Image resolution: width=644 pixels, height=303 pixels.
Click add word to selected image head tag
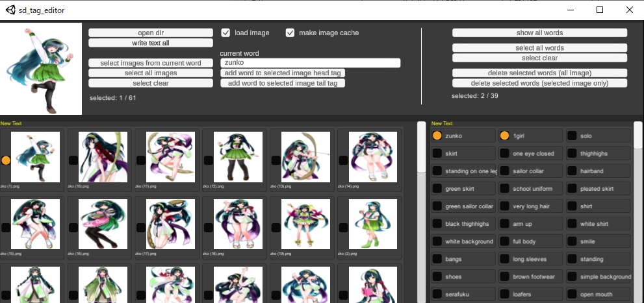283,73
